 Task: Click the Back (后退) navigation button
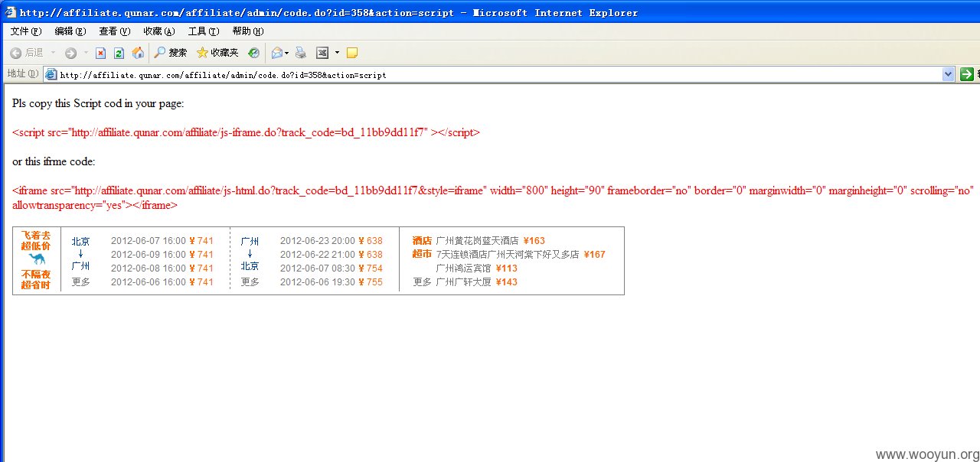(26, 53)
